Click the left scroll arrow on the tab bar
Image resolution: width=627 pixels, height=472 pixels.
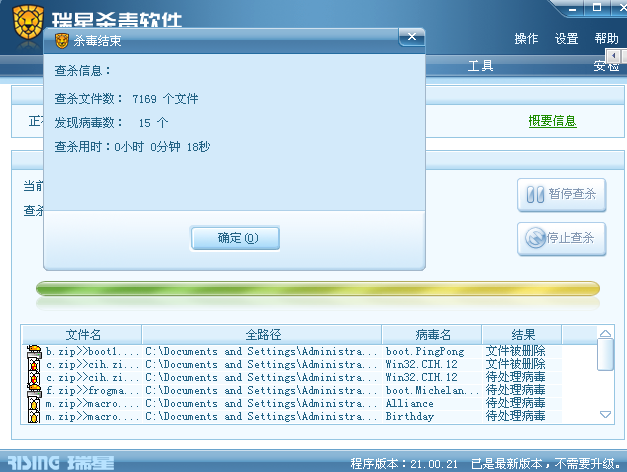point(613,56)
